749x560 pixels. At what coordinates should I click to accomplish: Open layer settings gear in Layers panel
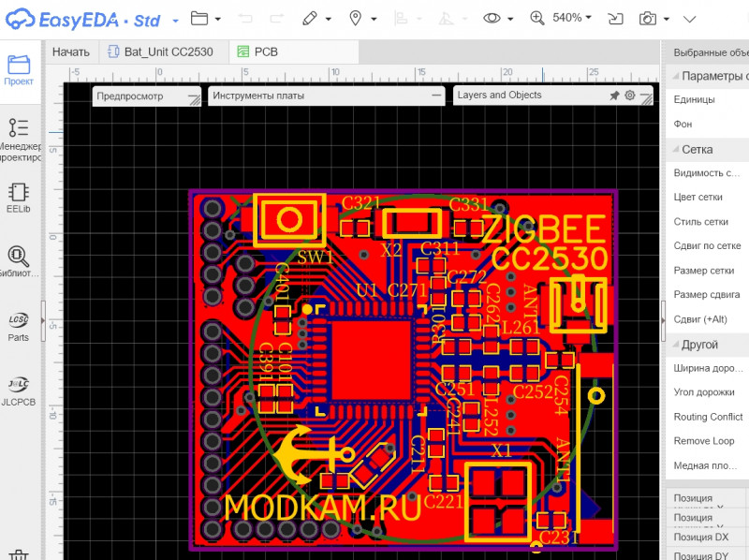tap(630, 96)
